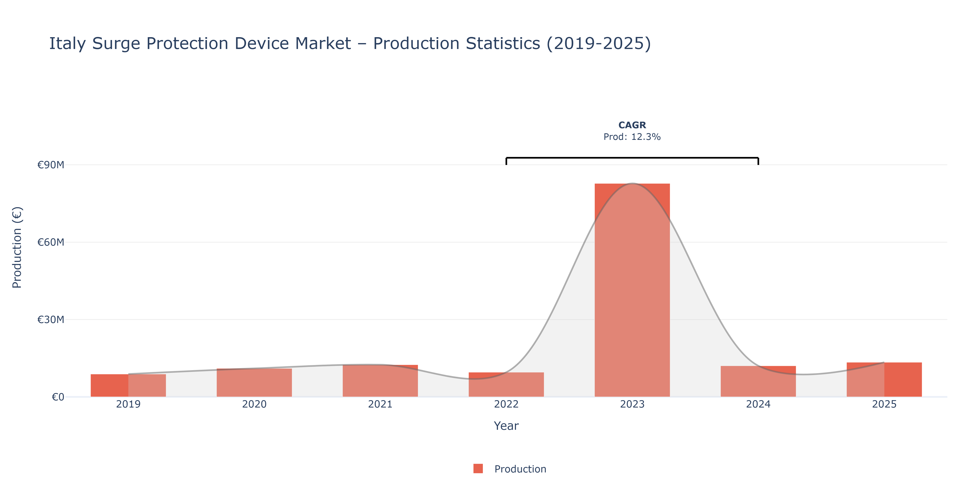Viewport: 980px width, 490px height.
Task: Click the chart title text
Action: coord(350,43)
